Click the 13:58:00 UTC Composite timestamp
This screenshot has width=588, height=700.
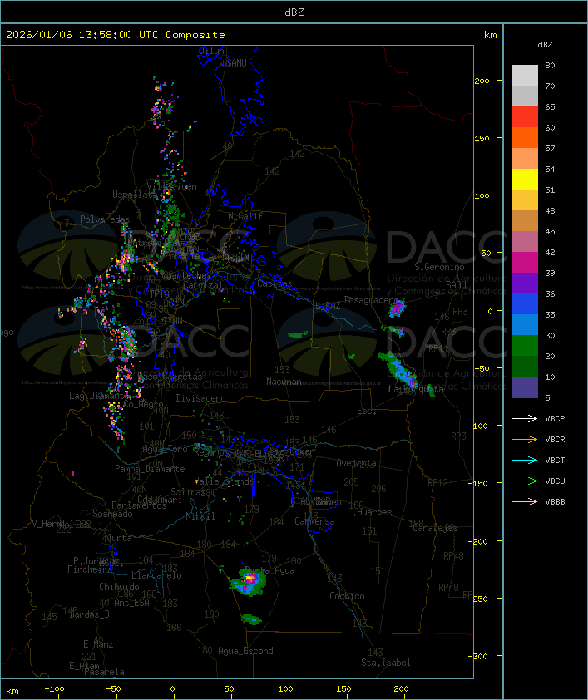(x=116, y=35)
